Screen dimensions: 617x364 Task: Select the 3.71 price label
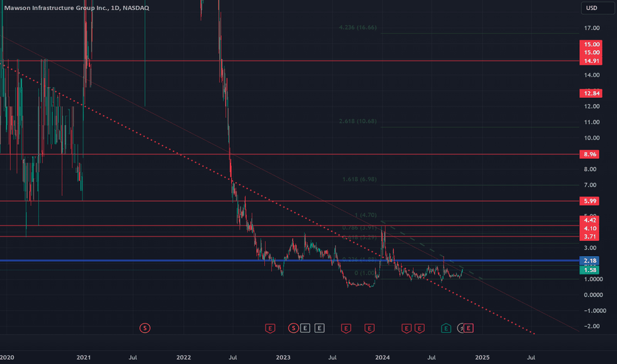click(589, 236)
